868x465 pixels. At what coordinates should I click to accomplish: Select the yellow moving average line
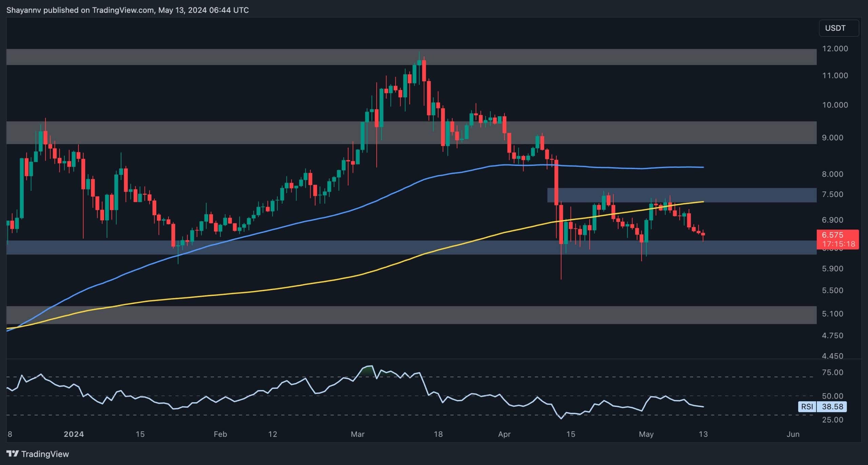pyautogui.click(x=271, y=290)
